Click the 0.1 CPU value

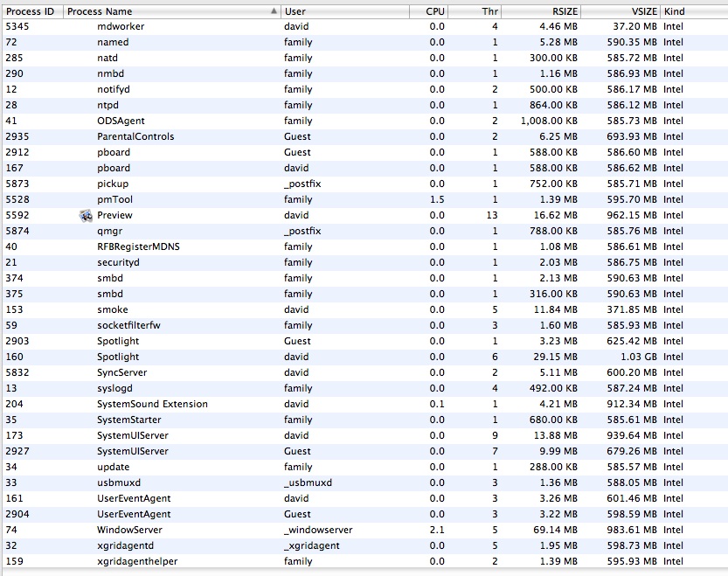click(x=437, y=404)
